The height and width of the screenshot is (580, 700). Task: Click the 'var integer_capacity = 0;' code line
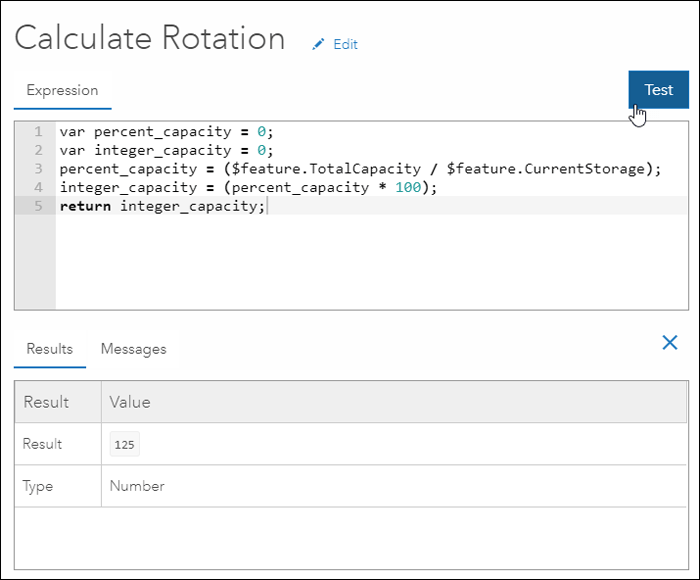tap(166, 150)
